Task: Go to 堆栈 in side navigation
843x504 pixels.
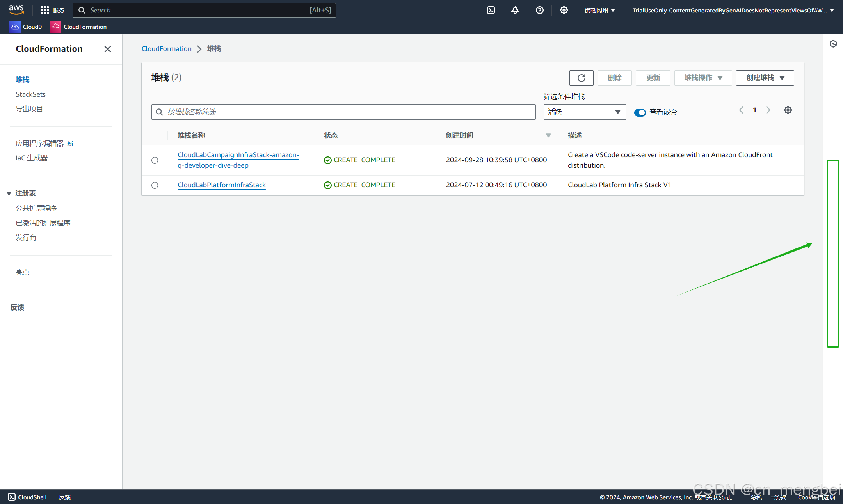Action: pyautogui.click(x=23, y=80)
